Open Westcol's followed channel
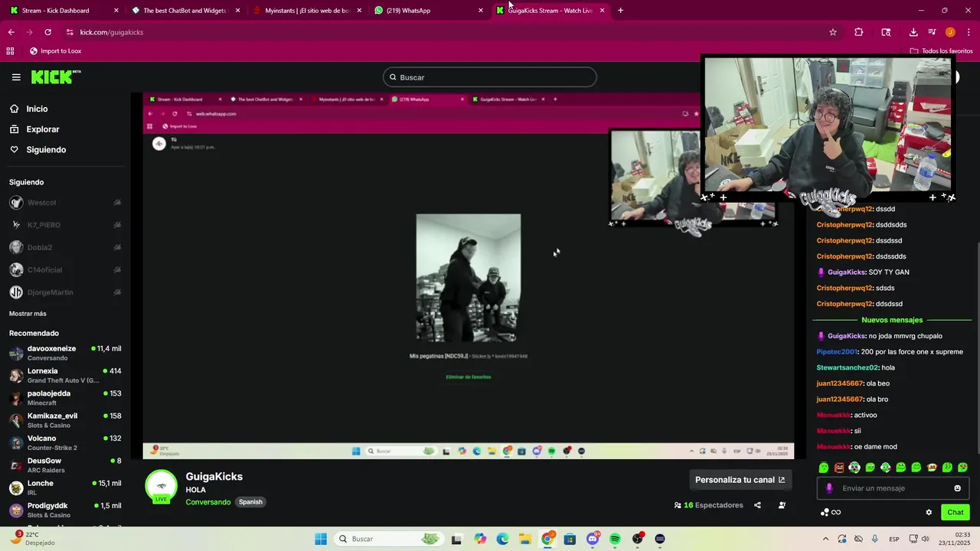980x551 pixels. (x=65, y=203)
